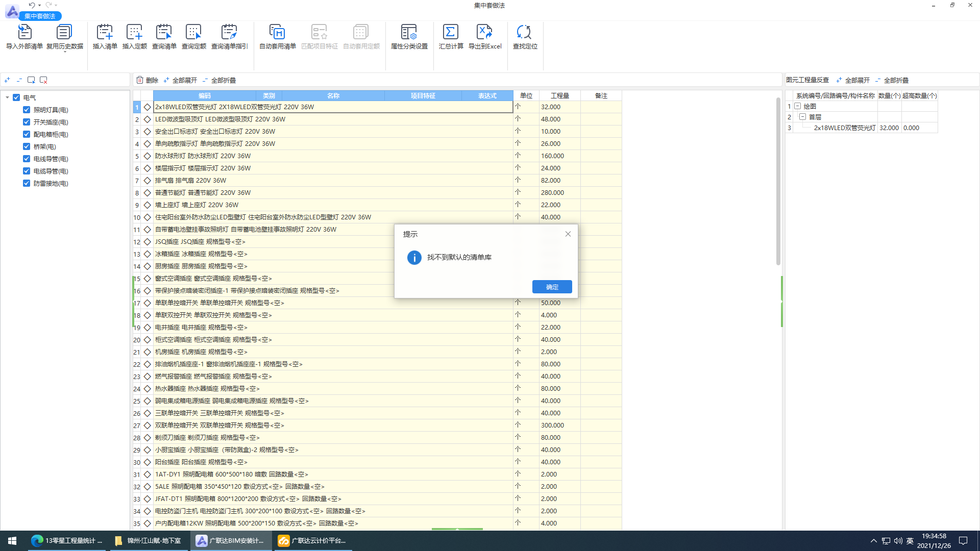980x551 pixels.
Task: Click 图元工程量反查 label
Action: (x=807, y=80)
